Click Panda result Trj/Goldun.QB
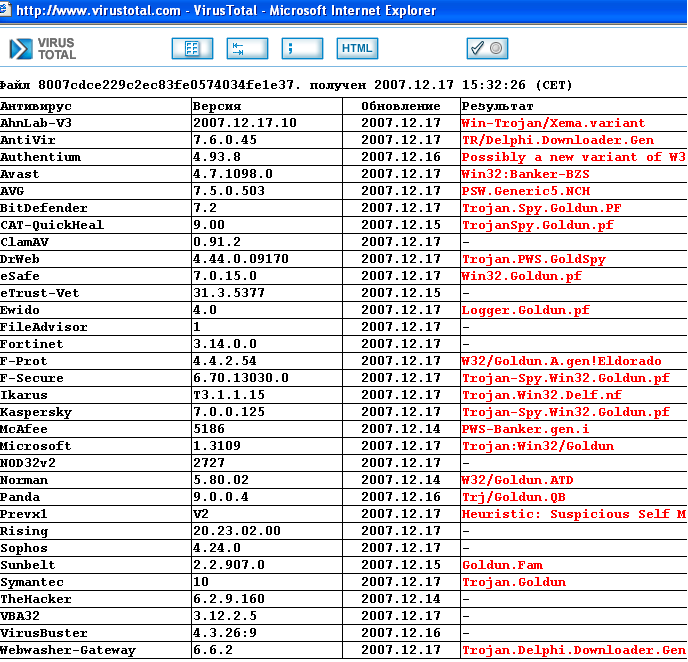 click(513, 497)
